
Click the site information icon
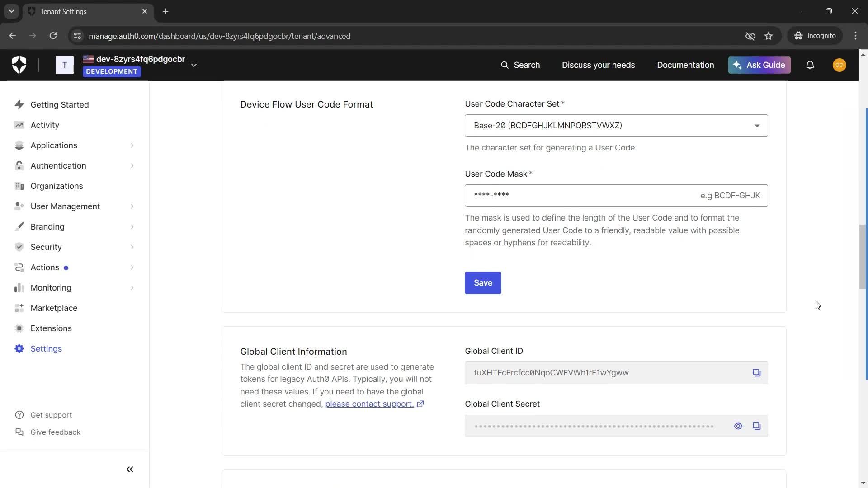pos(77,36)
